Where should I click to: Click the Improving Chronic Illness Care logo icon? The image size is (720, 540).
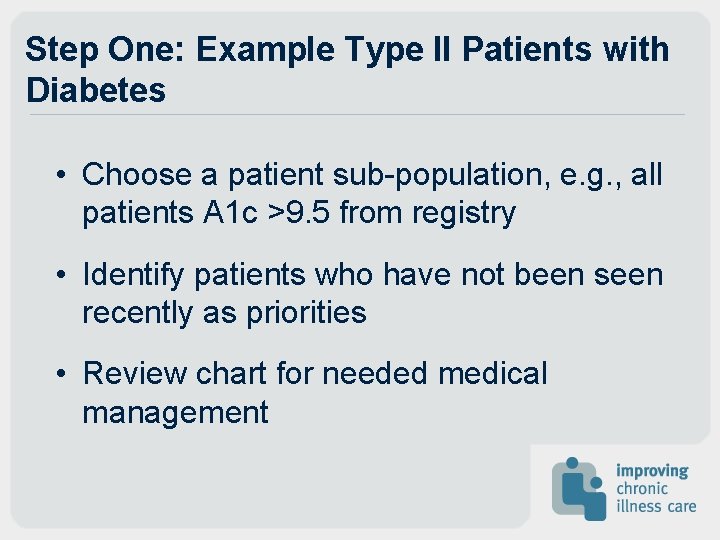click(x=578, y=488)
